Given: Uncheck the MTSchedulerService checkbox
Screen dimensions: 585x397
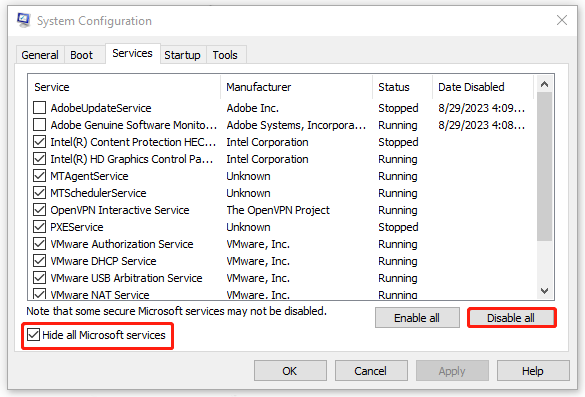Looking at the screenshot, I should pos(40,193).
